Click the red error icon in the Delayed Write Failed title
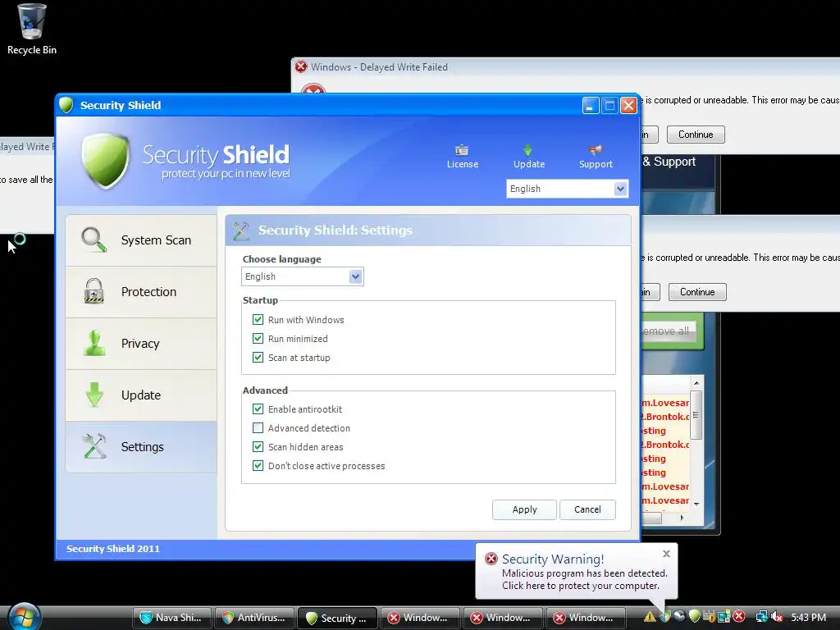This screenshot has width=840, height=630. (301, 67)
